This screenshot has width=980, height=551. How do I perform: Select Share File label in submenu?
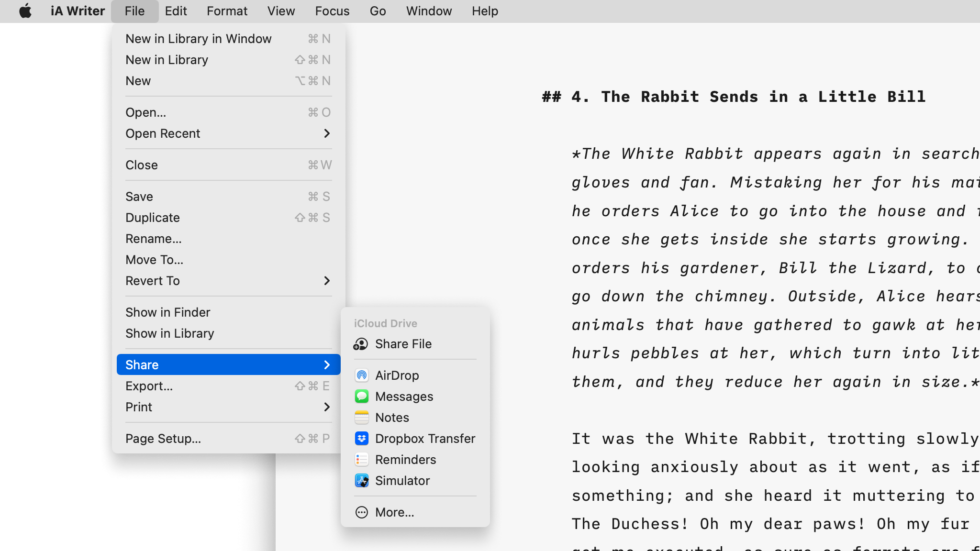tap(403, 344)
